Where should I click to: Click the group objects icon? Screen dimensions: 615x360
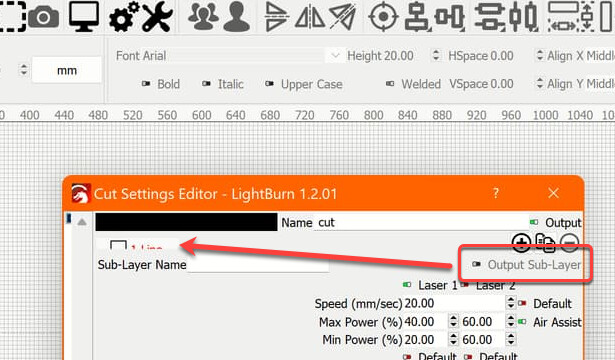tap(203, 16)
